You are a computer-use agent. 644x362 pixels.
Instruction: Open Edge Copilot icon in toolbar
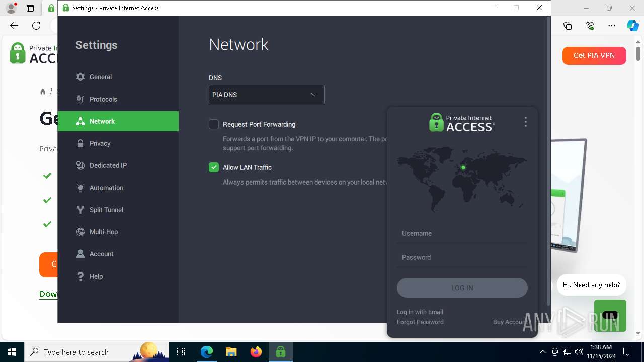(632, 26)
